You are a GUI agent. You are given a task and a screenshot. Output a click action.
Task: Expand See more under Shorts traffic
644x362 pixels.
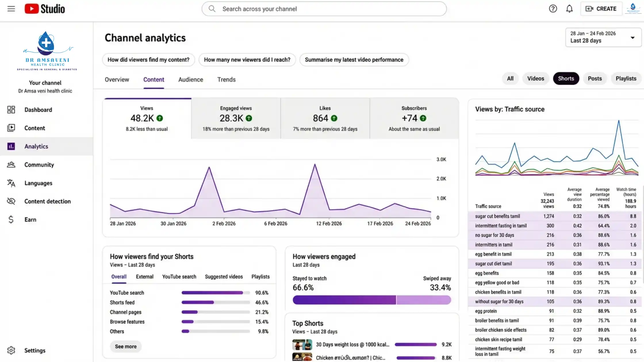[125, 346]
